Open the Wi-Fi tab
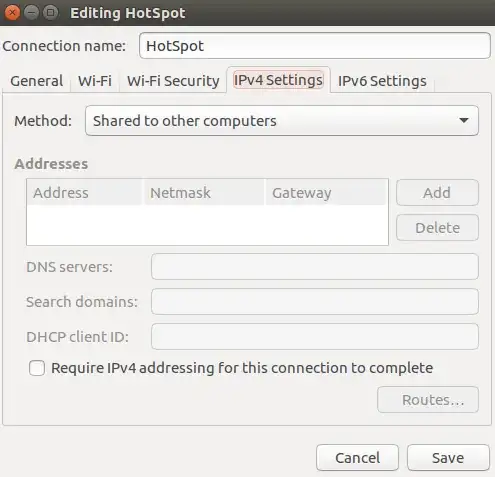495x477 pixels. [x=95, y=81]
